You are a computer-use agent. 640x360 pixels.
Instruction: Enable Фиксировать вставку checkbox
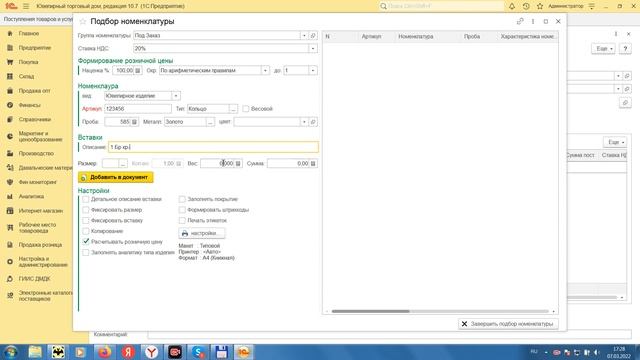pyautogui.click(x=86, y=220)
